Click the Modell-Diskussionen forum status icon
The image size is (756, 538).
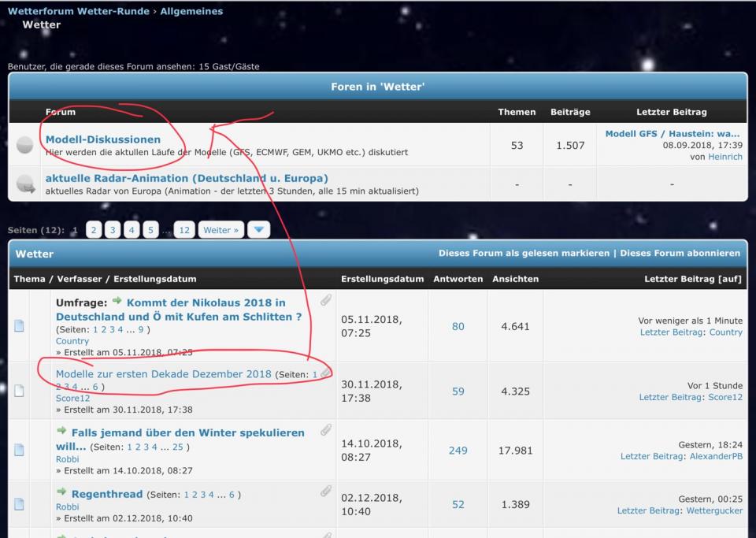pos(24,144)
